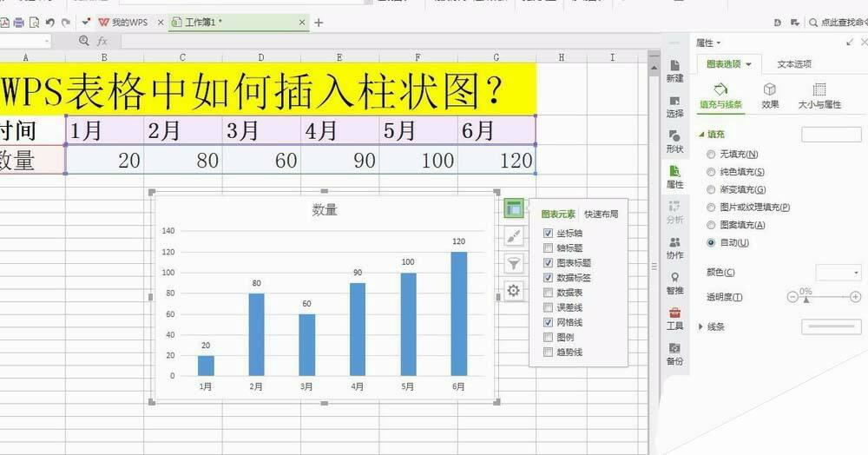Screen dimensions: 868x455
Task: Select the 自动 fill radio option
Action: [711, 242]
